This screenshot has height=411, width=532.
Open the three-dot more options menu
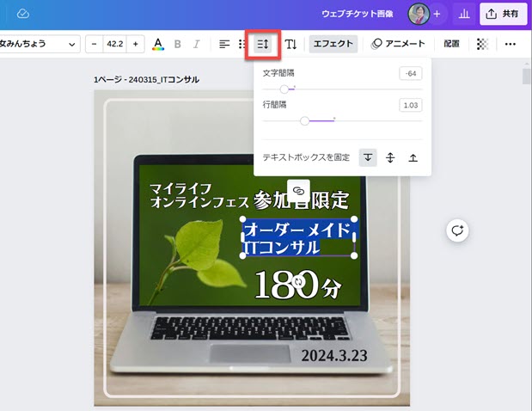click(510, 44)
